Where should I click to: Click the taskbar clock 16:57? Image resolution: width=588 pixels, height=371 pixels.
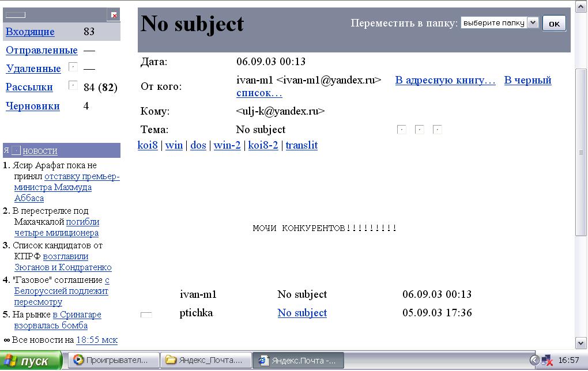pyautogui.click(x=568, y=361)
